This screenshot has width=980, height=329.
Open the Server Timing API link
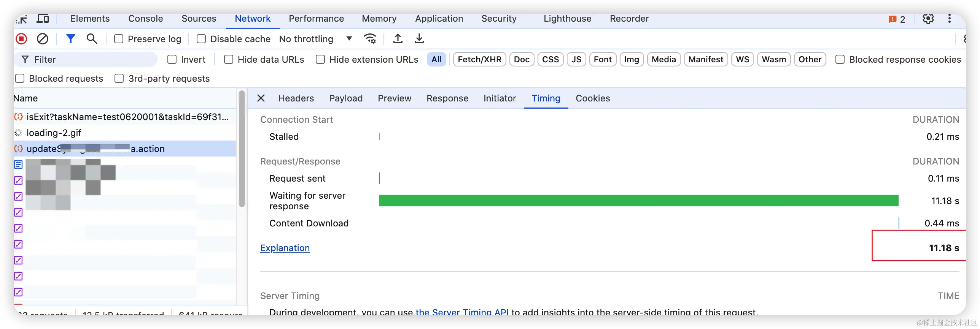[462, 312]
